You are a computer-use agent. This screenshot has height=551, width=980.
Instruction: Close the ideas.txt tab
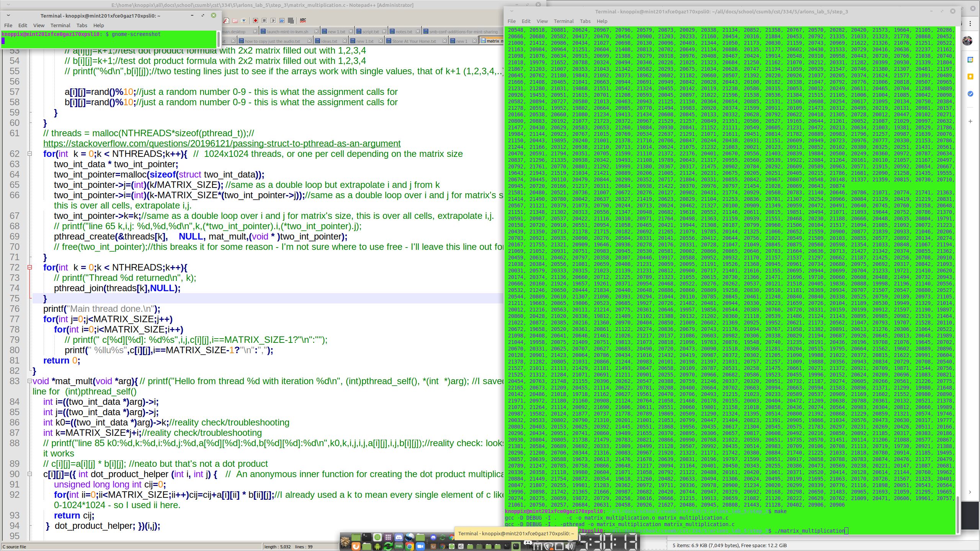[345, 41]
